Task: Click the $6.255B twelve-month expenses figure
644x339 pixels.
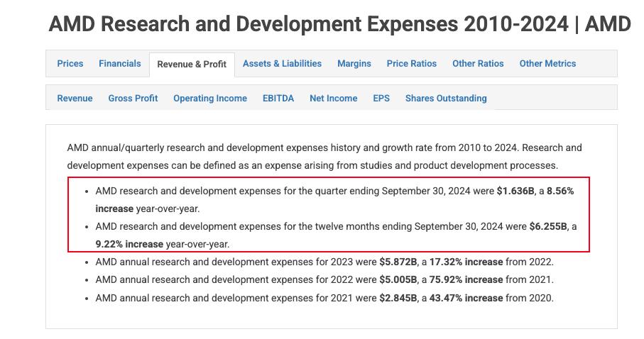Action: point(548,227)
